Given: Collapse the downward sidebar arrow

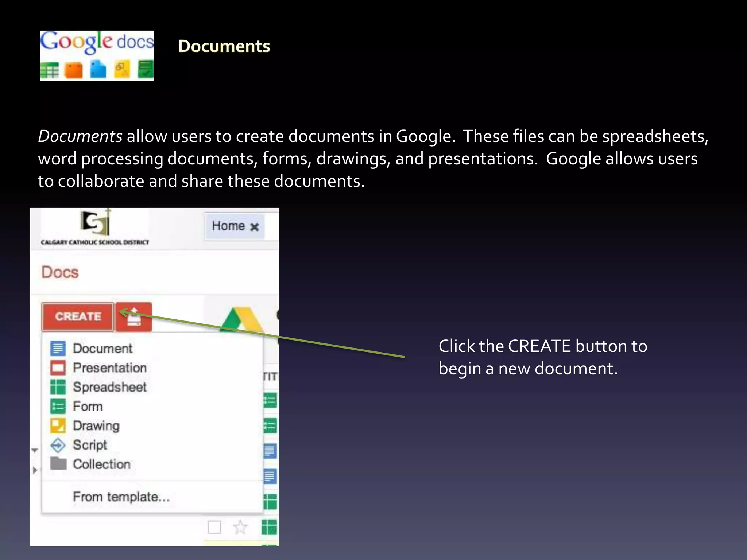Looking at the screenshot, I should 35,450.
